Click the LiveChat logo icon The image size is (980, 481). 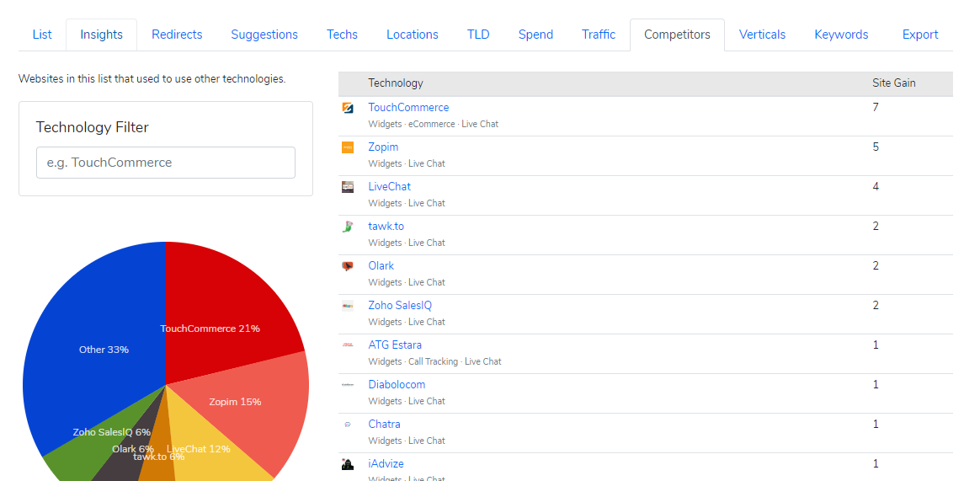pyautogui.click(x=348, y=186)
